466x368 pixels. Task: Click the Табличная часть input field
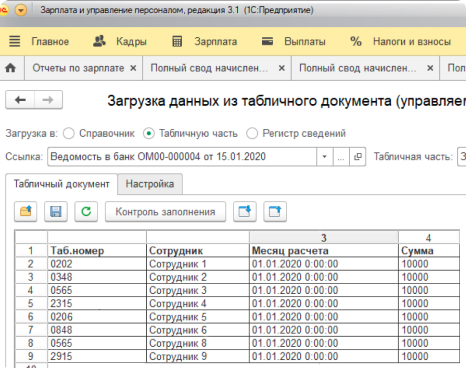coord(462,156)
